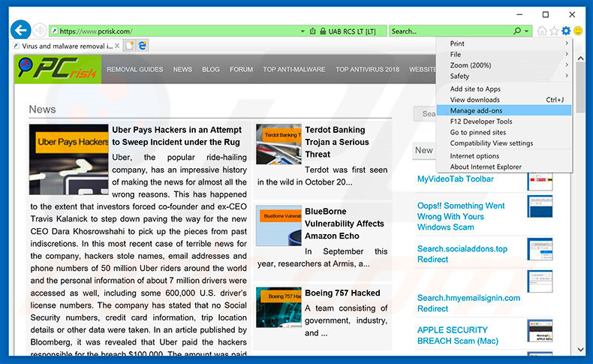Expand the Zoom (200%) submenu
This screenshot has width=593, height=364.
tap(504, 65)
